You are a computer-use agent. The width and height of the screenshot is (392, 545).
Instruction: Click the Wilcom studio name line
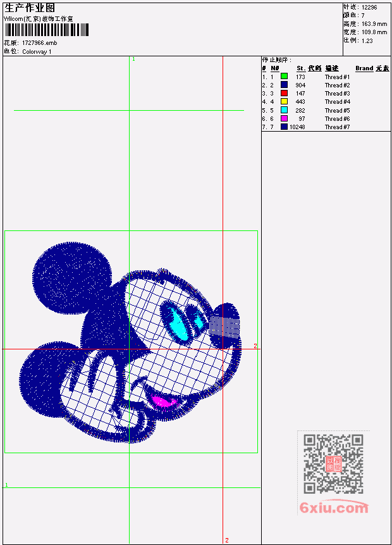(x=39, y=19)
